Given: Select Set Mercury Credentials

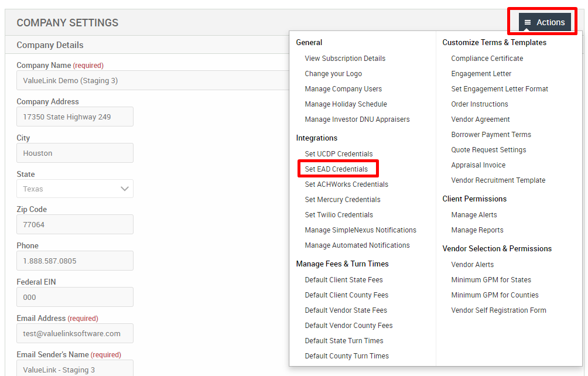Looking at the screenshot, I should click(x=342, y=199).
